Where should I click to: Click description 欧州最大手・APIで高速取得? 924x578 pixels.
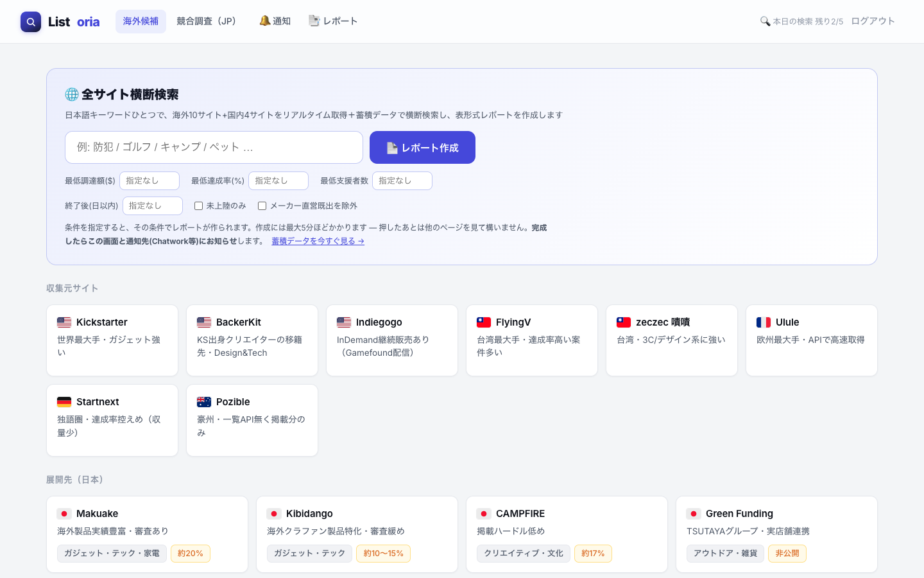[x=810, y=340]
